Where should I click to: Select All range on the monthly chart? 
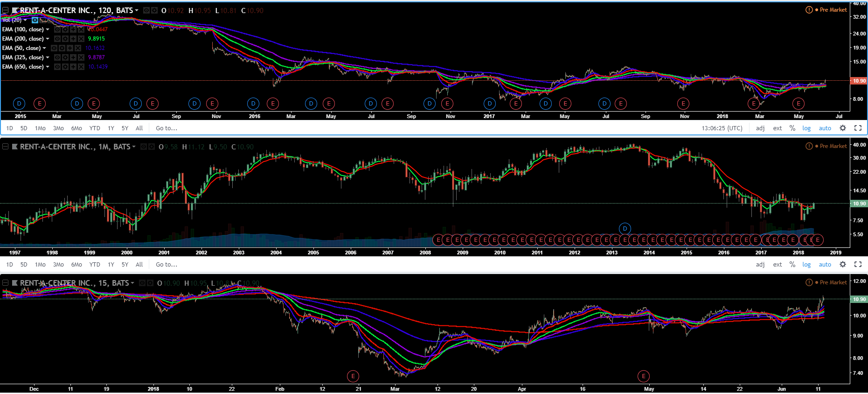pos(139,265)
